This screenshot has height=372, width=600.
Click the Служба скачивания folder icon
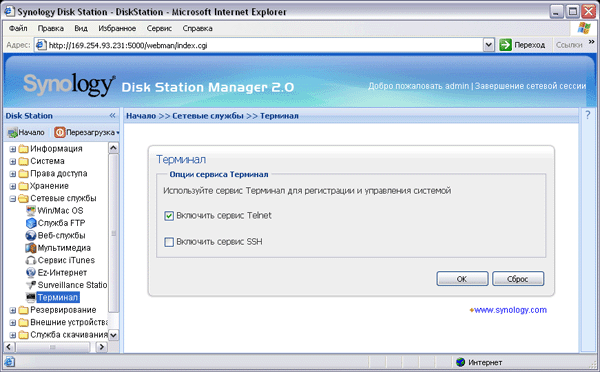[x=24, y=335]
